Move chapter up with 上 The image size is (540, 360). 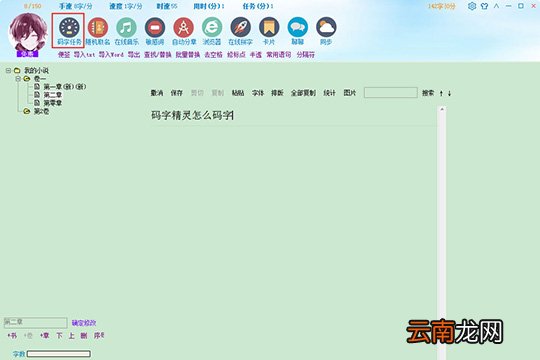point(71,336)
